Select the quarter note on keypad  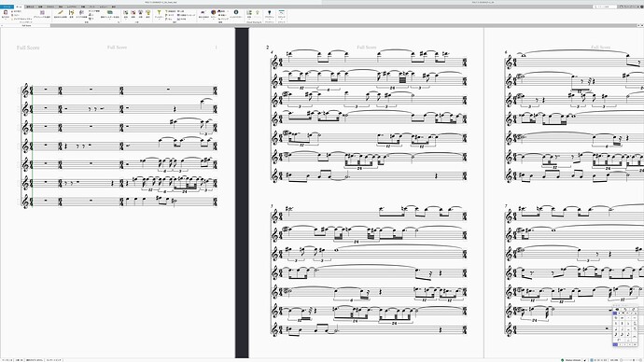616,329
